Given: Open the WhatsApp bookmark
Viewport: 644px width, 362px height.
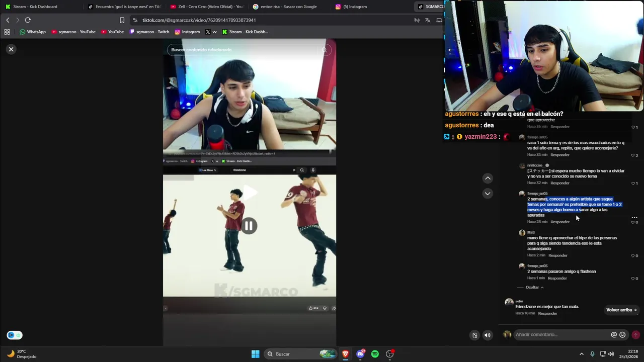Looking at the screenshot, I should click(32, 32).
